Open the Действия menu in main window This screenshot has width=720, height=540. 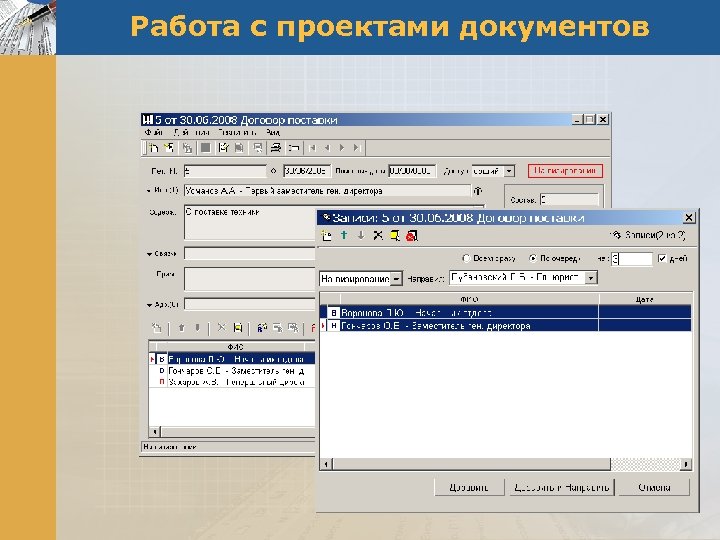pyautogui.click(x=192, y=133)
